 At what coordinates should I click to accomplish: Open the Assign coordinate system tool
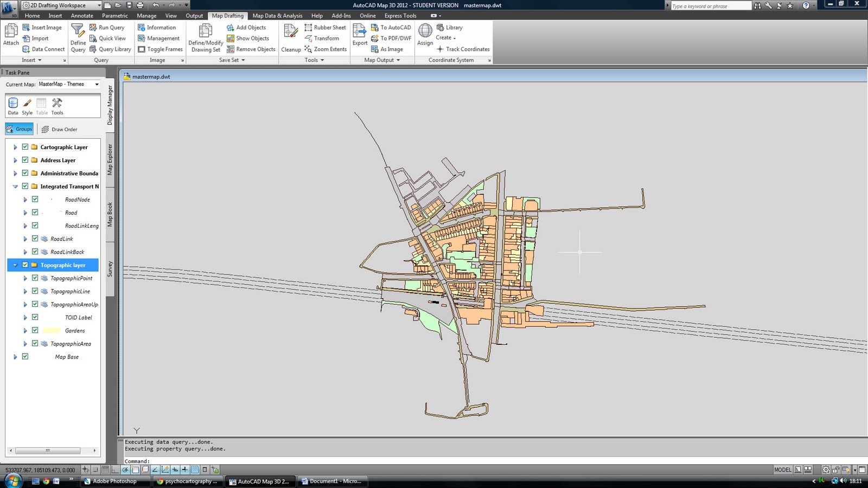click(425, 34)
